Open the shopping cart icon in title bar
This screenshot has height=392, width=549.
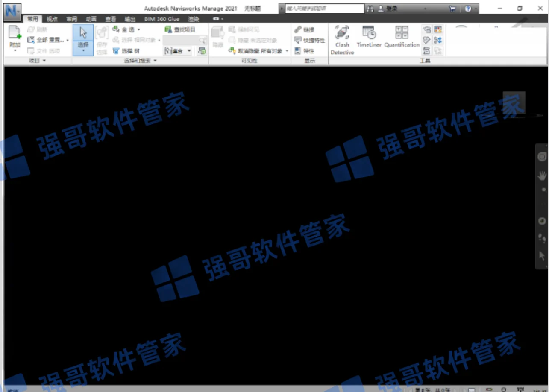452,9
